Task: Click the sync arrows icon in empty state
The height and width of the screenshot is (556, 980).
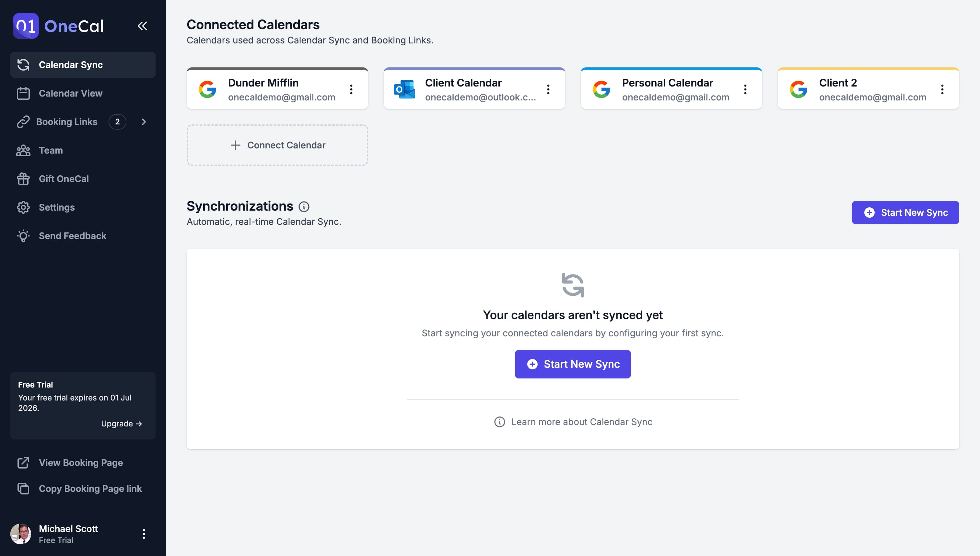Action: click(573, 285)
